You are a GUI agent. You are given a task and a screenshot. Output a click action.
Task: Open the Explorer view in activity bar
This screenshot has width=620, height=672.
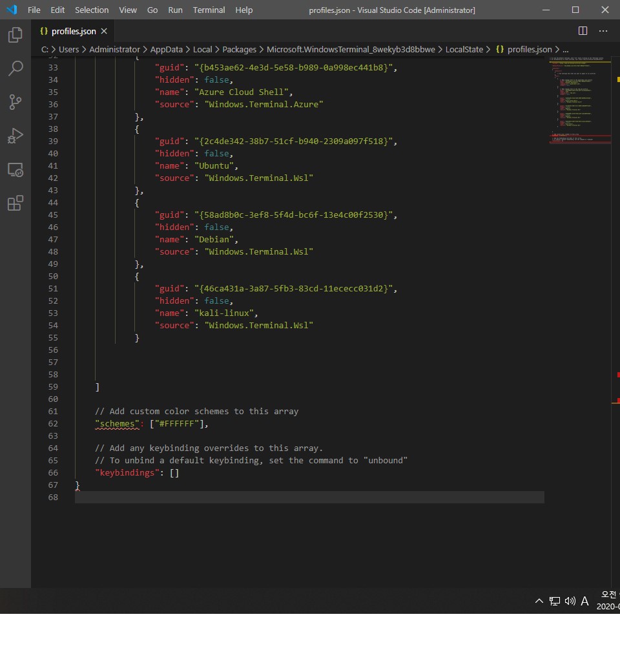[x=15, y=35]
